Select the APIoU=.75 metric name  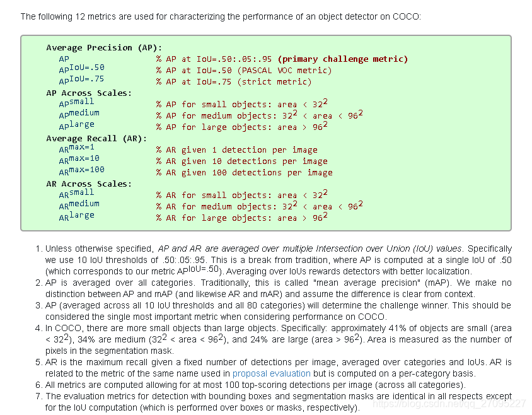click(x=81, y=80)
